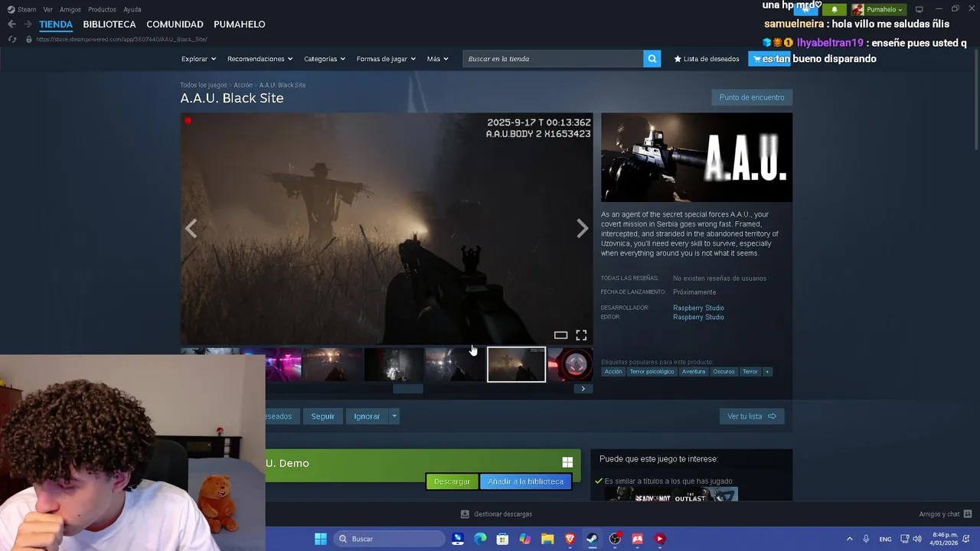Image resolution: width=980 pixels, height=551 pixels.
Task: Go forward with the Steam forward arrow
Action: 28,24
